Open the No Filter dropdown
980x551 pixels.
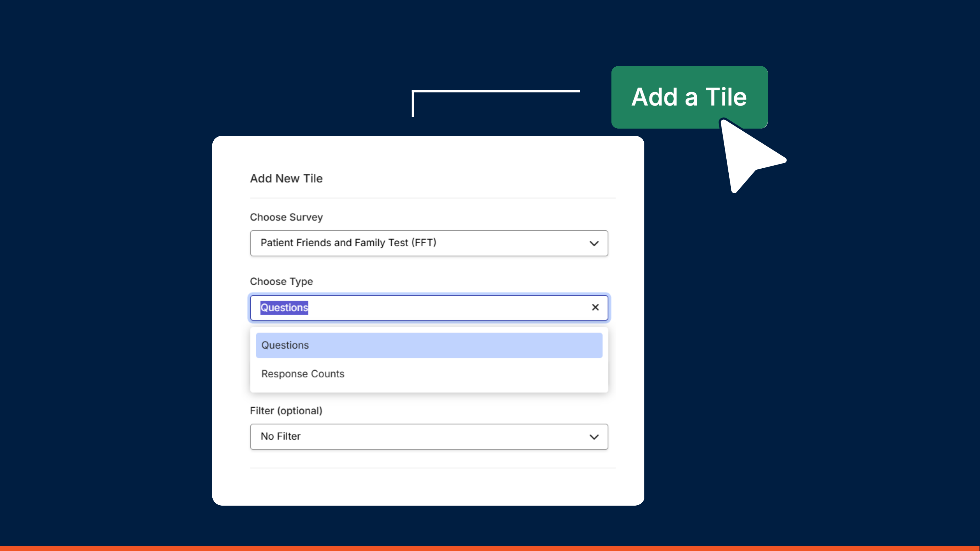[429, 436]
